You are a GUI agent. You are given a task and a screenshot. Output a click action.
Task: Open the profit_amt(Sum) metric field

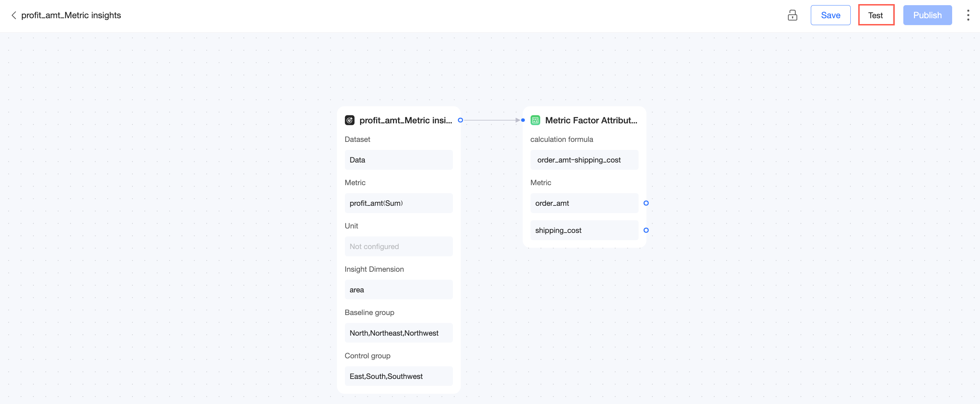click(x=398, y=203)
